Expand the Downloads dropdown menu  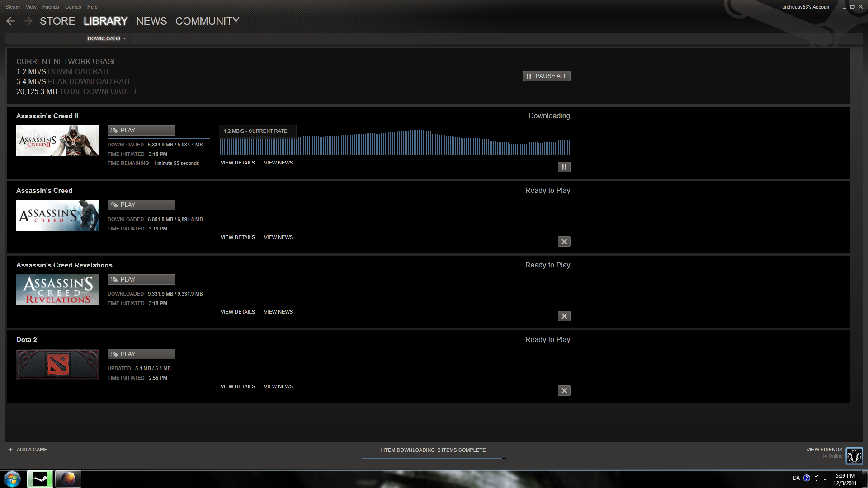point(107,38)
